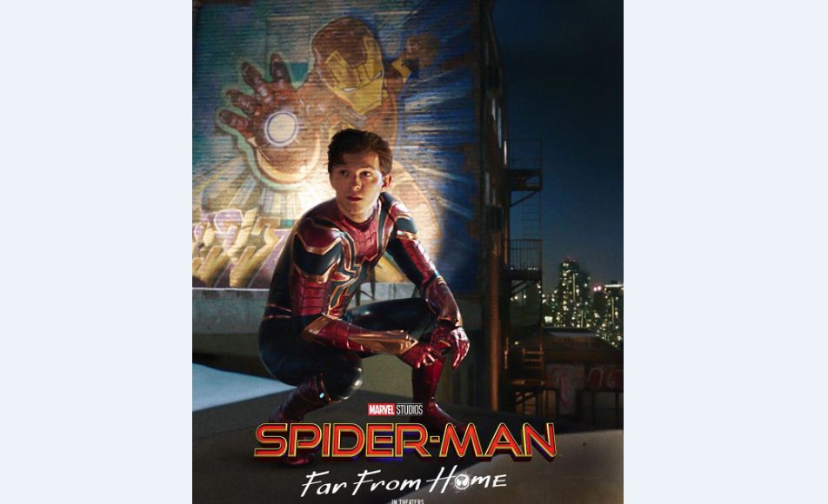Click the hero's gold-trimmed shoulder armor
Screen dimensions: 828x504
click(x=317, y=242)
